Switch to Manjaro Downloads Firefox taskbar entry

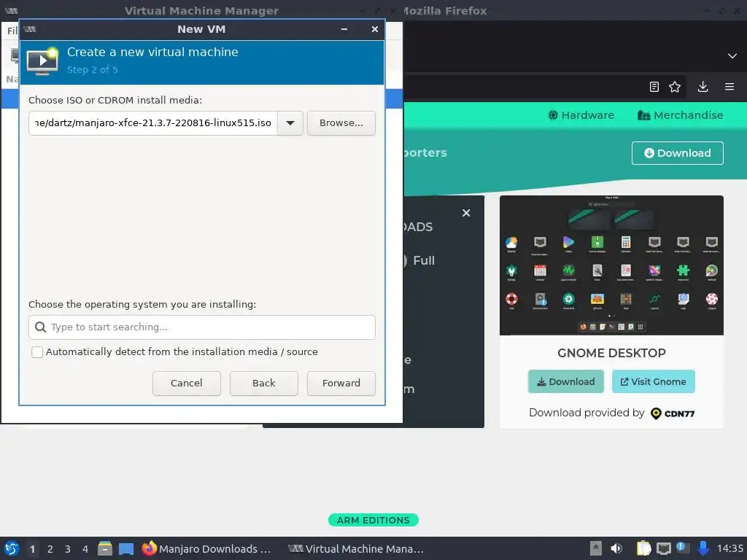coord(207,549)
